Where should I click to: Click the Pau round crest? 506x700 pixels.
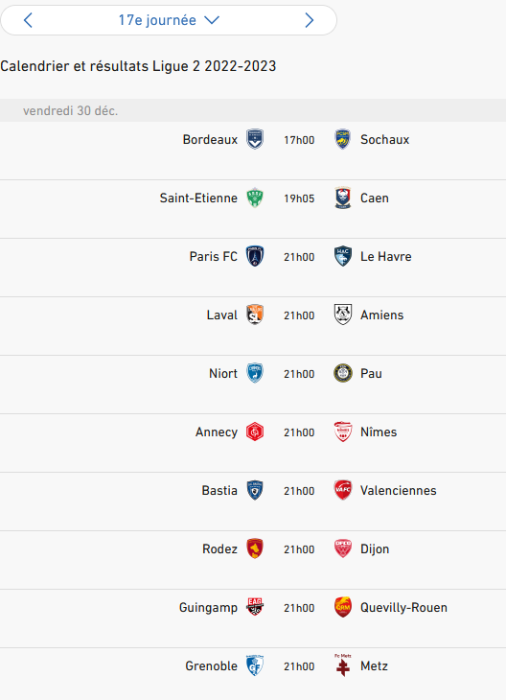click(343, 373)
